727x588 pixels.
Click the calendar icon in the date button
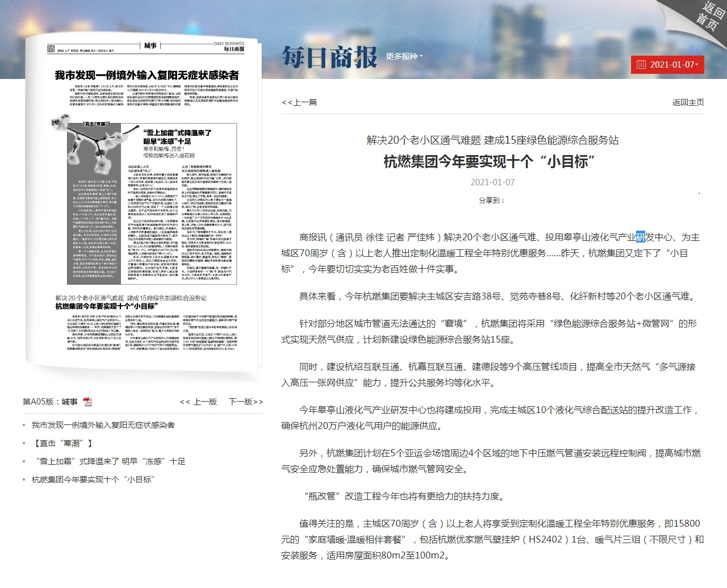pos(641,65)
